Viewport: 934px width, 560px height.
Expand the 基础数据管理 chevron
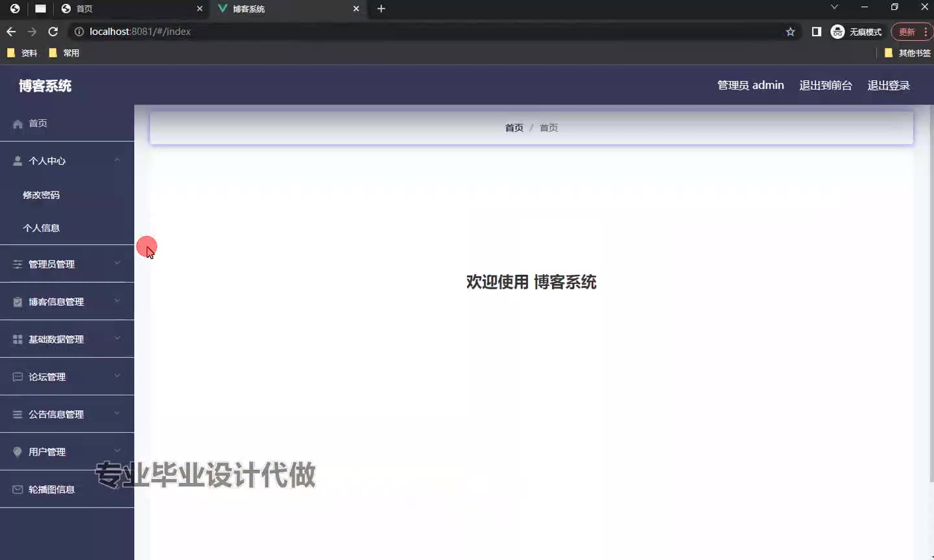coord(117,338)
